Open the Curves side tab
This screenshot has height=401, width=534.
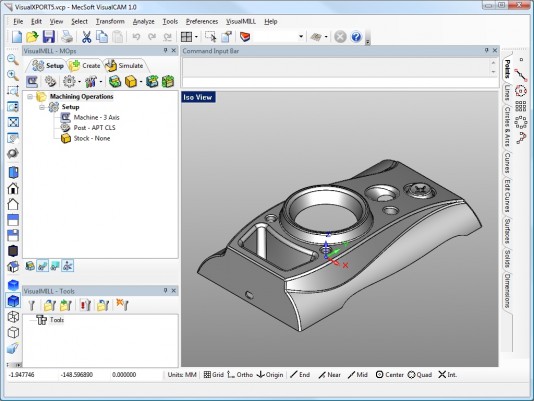[x=507, y=163]
